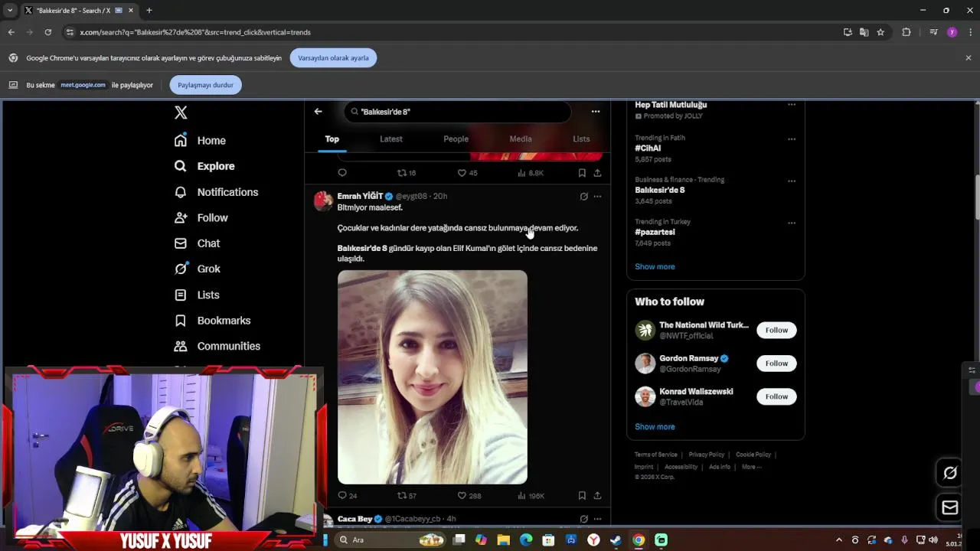Like the post with 45 likes
Image resolution: width=980 pixels, height=551 pixels.
pos(467,173)
